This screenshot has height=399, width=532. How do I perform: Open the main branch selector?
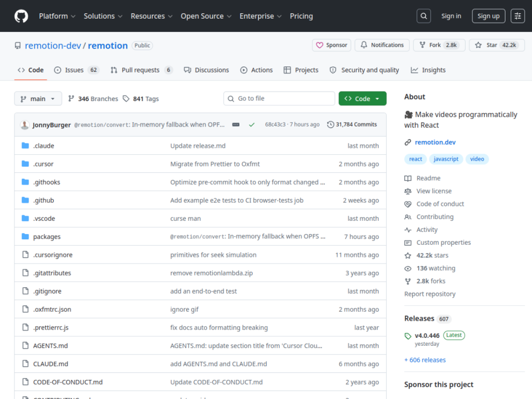[38, 99]
